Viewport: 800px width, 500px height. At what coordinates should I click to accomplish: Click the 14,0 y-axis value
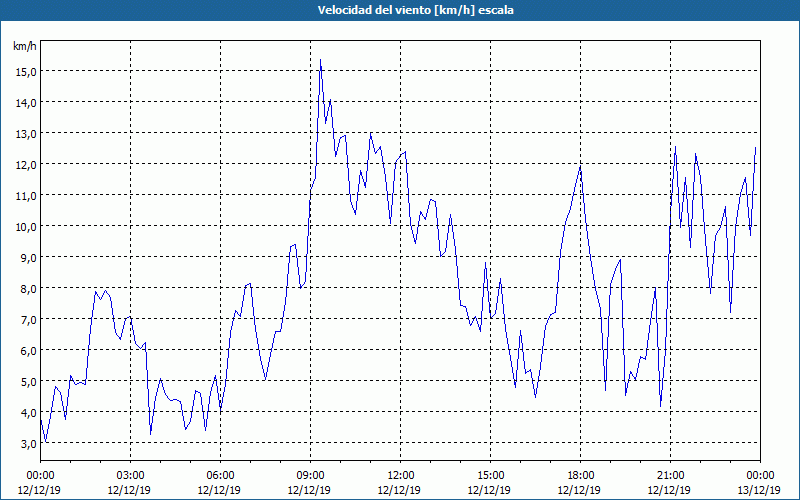(26, 103)
